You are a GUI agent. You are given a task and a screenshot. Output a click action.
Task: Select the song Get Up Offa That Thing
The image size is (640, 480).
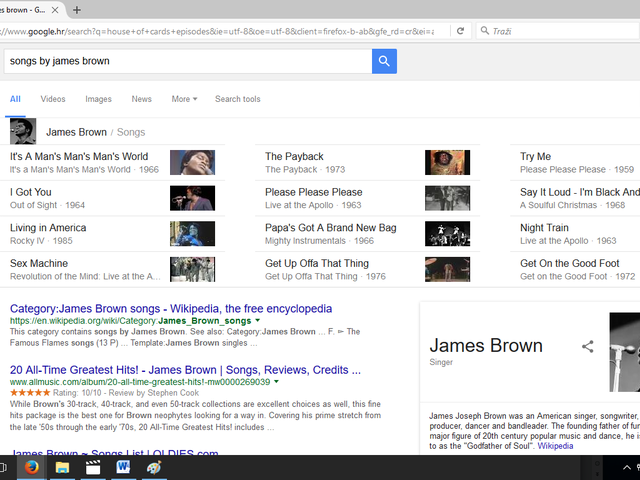317,263
